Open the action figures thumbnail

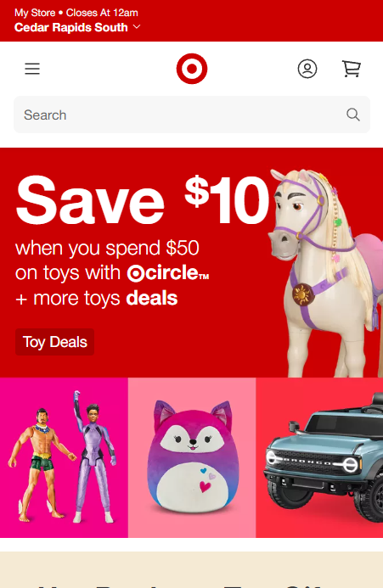(64, 457)
